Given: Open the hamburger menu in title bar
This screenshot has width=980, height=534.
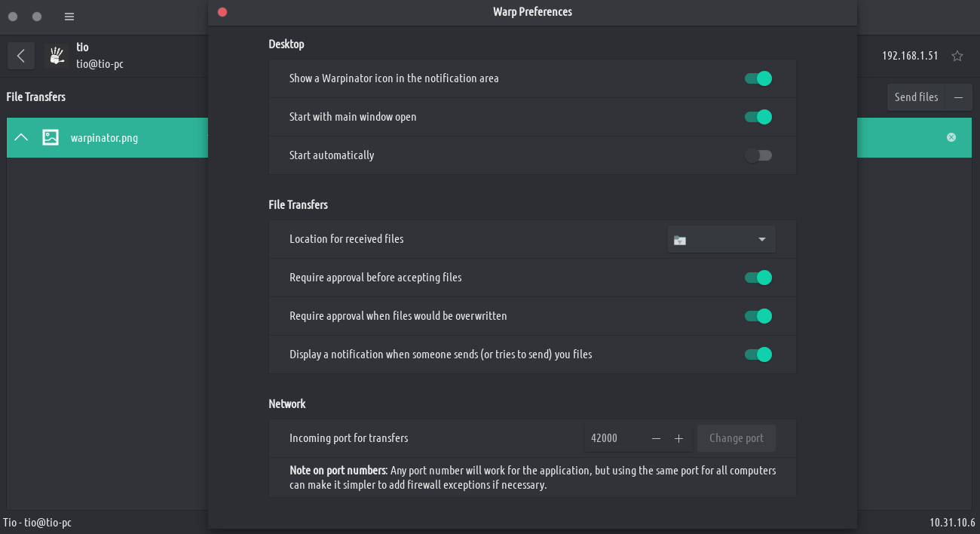Looking at the screenshot, I should 69,17.
